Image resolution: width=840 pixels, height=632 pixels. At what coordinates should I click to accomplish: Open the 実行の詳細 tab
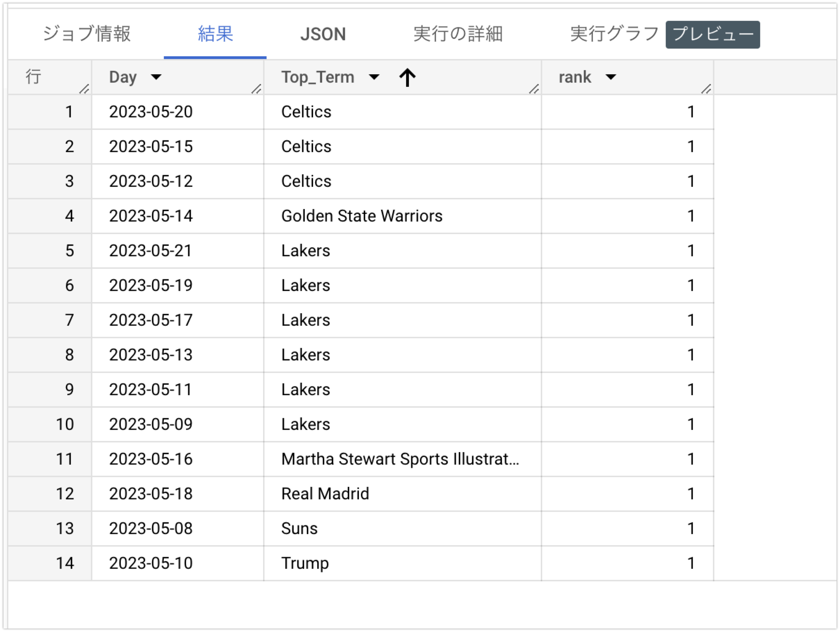pyautogui.click(x=458, y=34)
